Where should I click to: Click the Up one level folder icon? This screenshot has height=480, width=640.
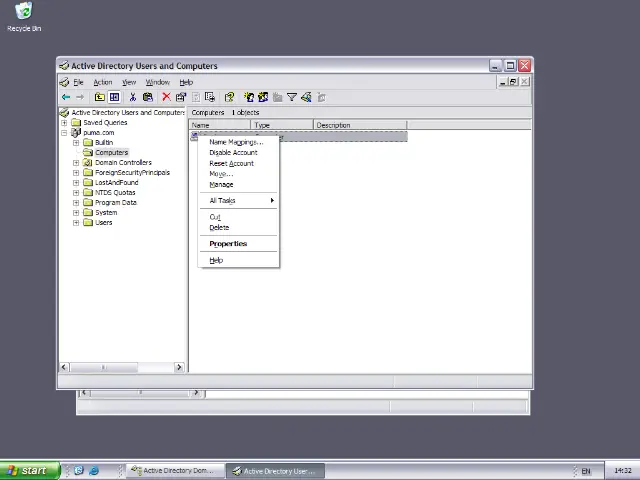coord(100,97)
